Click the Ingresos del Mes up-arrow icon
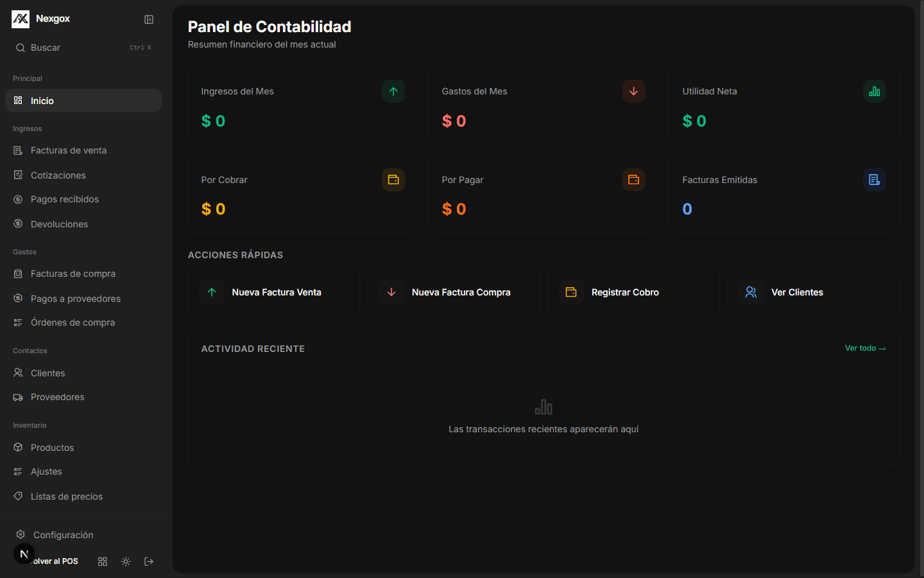 coord(393,91)
